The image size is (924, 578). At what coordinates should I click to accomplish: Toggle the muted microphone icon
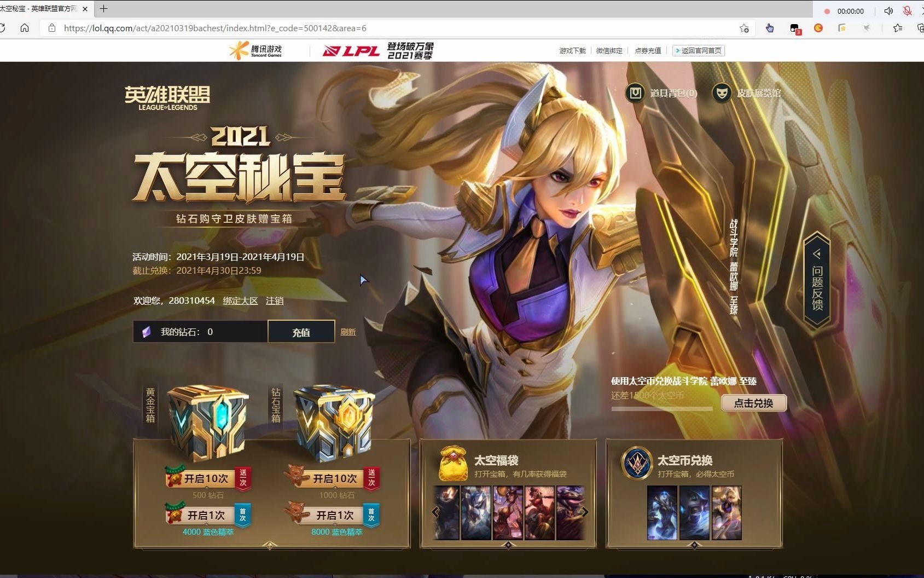(907, 11)
